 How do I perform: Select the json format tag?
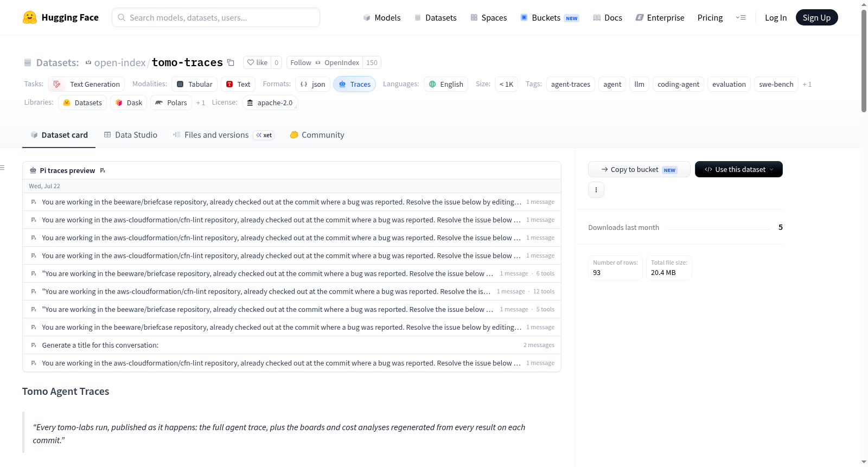(313, 84)
